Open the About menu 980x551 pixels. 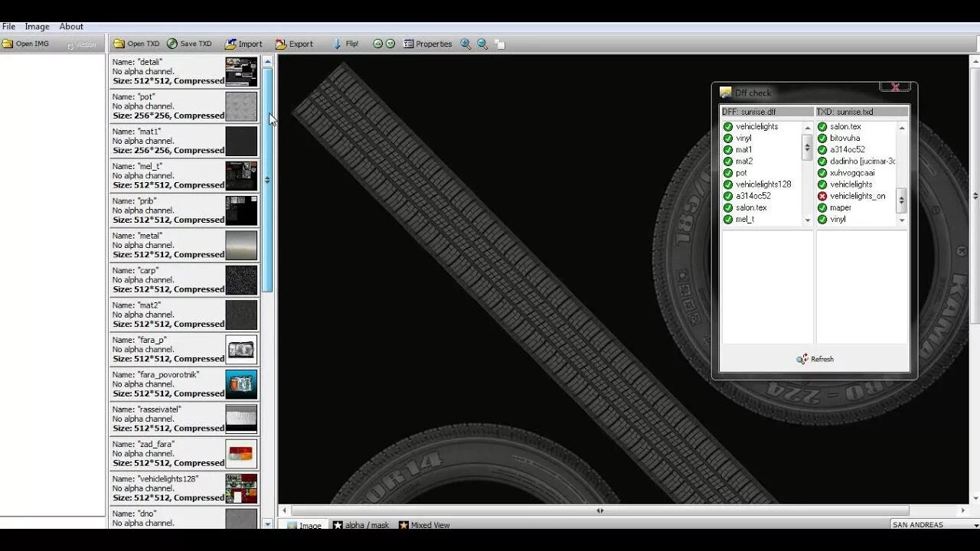click(x=71, y=27)
